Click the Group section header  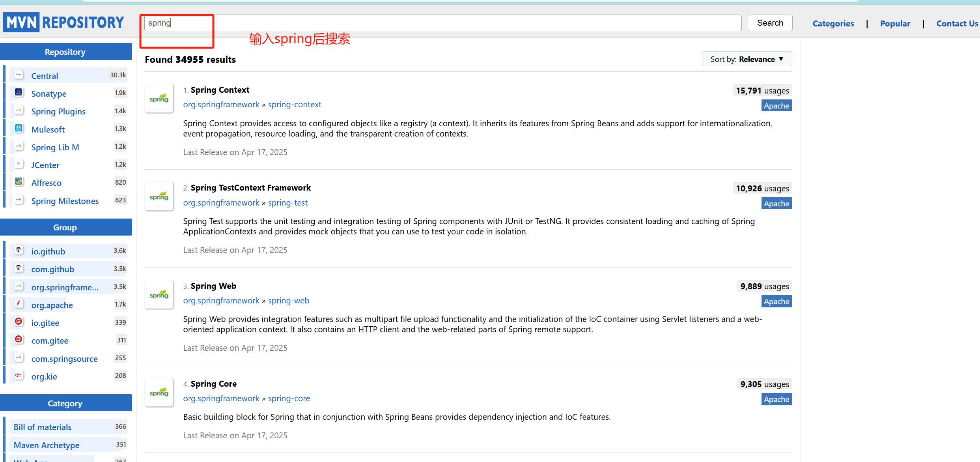click(66, 227)
